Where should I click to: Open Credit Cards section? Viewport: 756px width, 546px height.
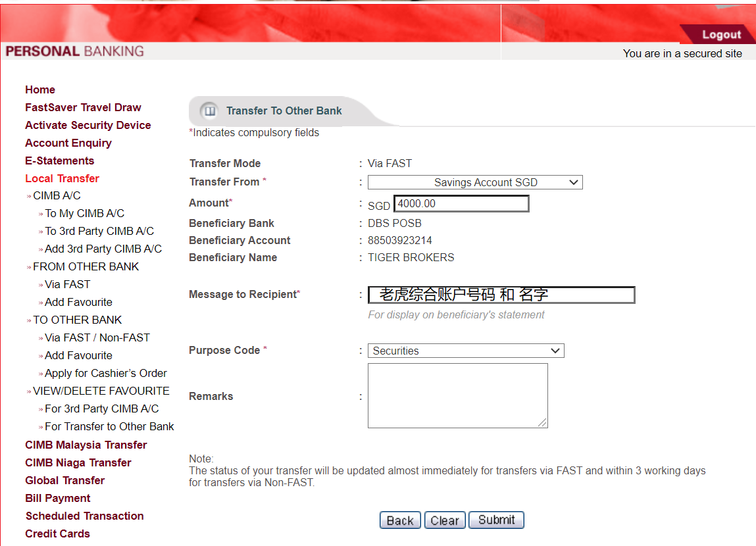coord(57,534)
